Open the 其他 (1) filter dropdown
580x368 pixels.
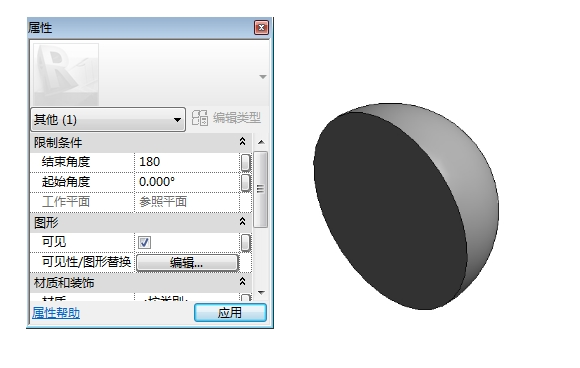point(108,119)
